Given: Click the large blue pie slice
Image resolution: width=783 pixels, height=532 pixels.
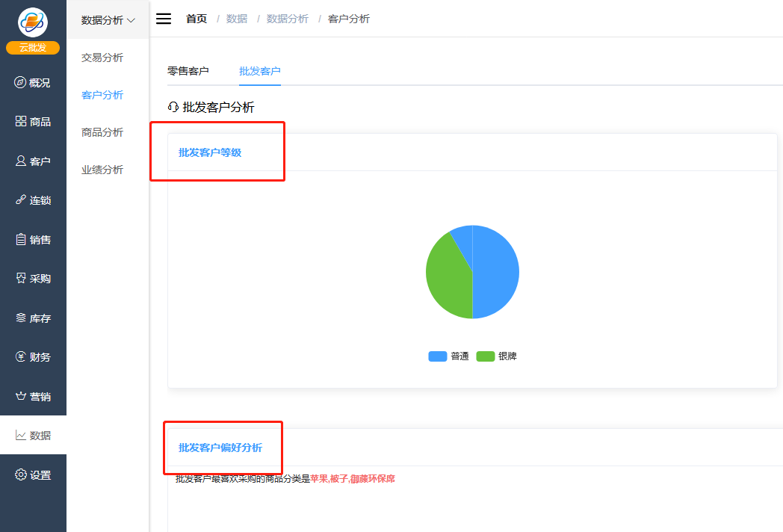Looking at the screenshot, I should tap(497, 272).
